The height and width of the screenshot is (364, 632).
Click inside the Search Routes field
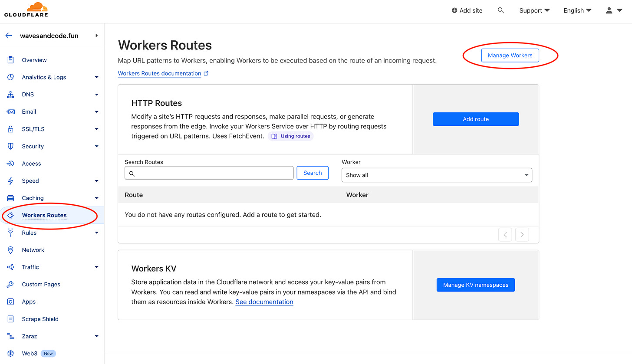click(x=209, y=173)
